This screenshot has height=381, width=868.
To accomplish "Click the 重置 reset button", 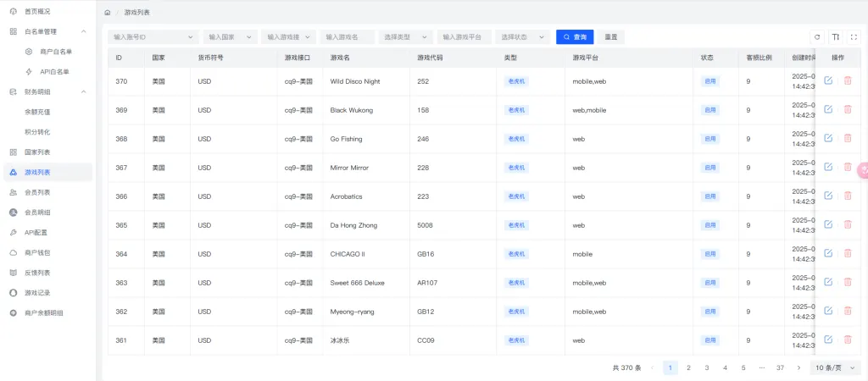I will pyautogui.click(x=611, y=37).
